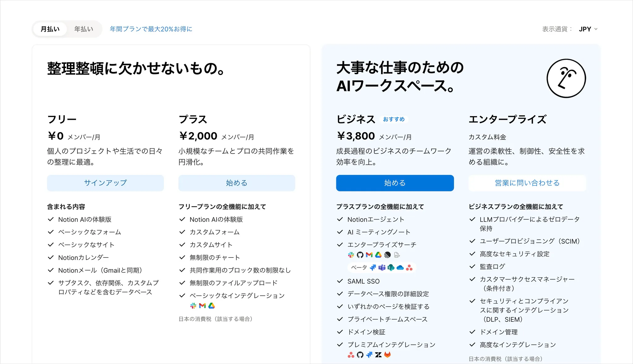
Task: Click GitHub icon under Premium Integrations
Action: (x=360, y=355)
